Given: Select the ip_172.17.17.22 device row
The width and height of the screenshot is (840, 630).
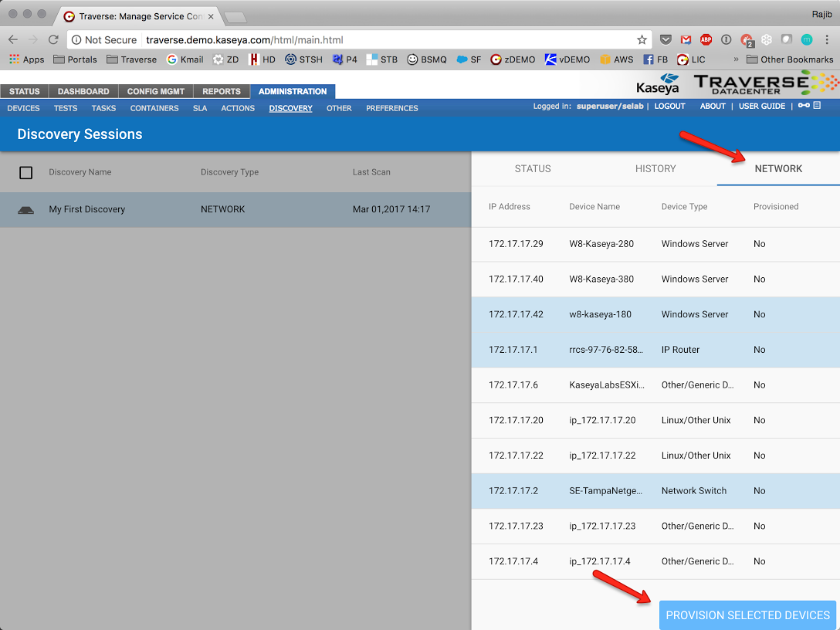Looking at the screenshot, I should point(655,456).
